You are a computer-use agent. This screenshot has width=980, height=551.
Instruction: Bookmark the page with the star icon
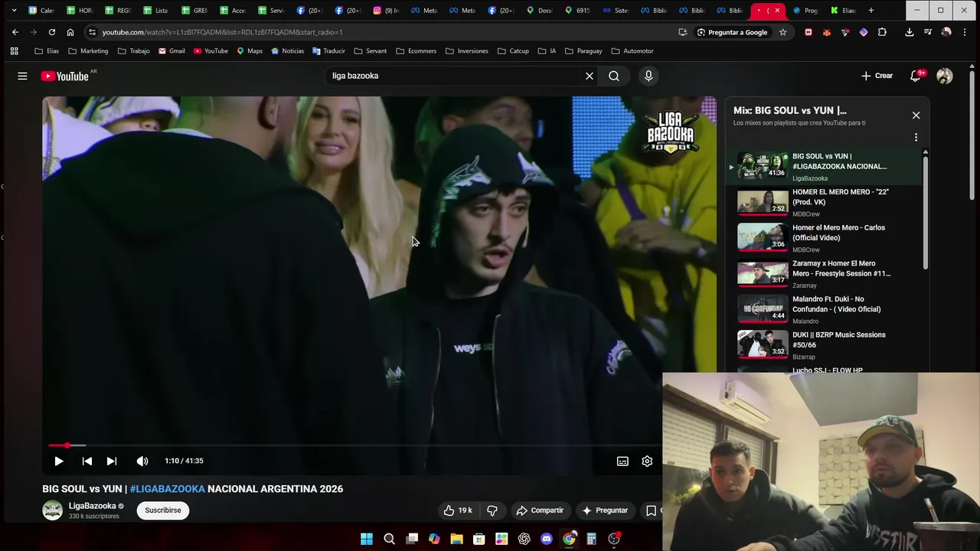(782, 32)
